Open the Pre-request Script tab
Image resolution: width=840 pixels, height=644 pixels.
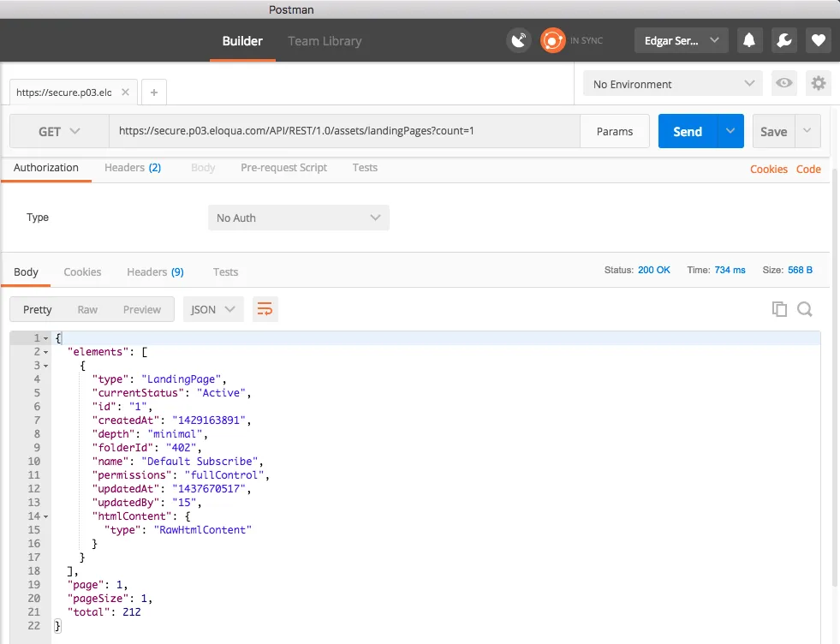(283, 168)
